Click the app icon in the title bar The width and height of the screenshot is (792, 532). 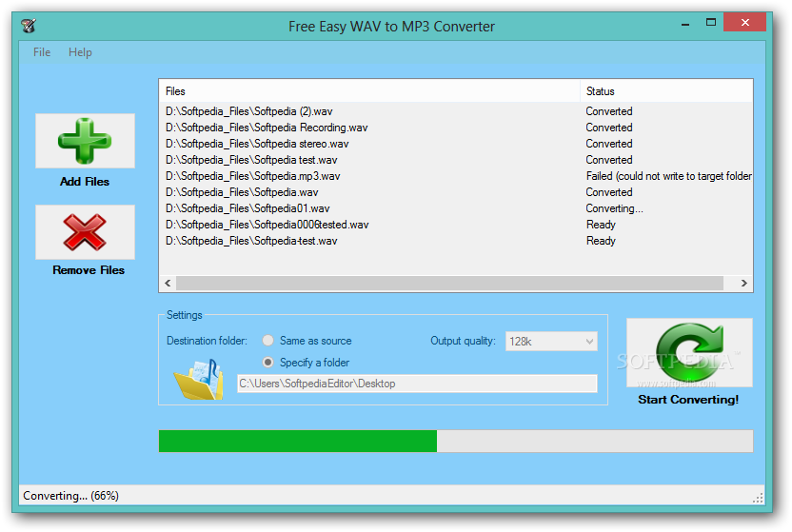tap(29, 26)
